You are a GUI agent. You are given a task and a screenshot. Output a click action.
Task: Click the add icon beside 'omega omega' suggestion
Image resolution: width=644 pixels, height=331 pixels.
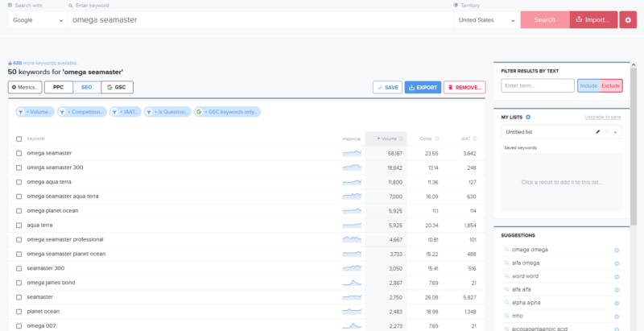point(617,250)
